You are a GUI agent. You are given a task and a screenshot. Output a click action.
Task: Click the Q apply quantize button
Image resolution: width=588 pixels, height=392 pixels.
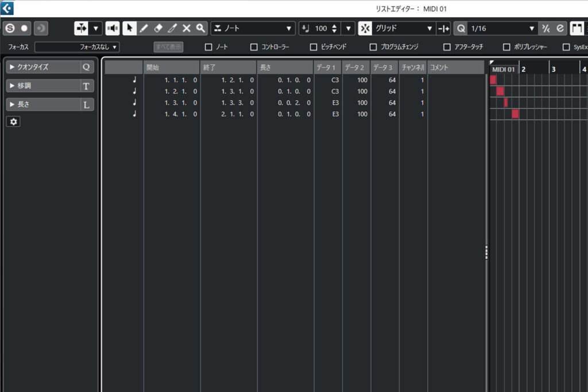coord(461,28)
